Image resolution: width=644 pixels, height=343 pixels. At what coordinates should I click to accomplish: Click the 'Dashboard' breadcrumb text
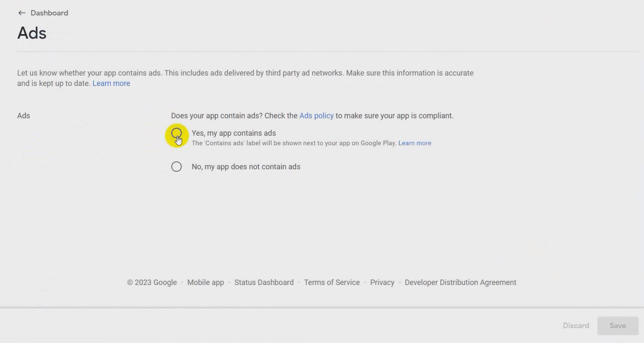pos(49,13)
